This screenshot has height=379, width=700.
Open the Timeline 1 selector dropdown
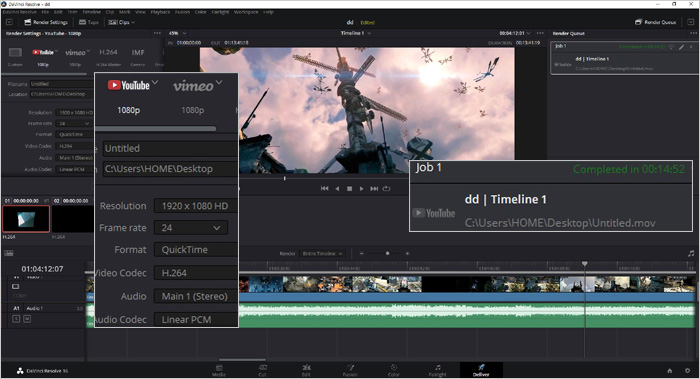tap(356, 33)
